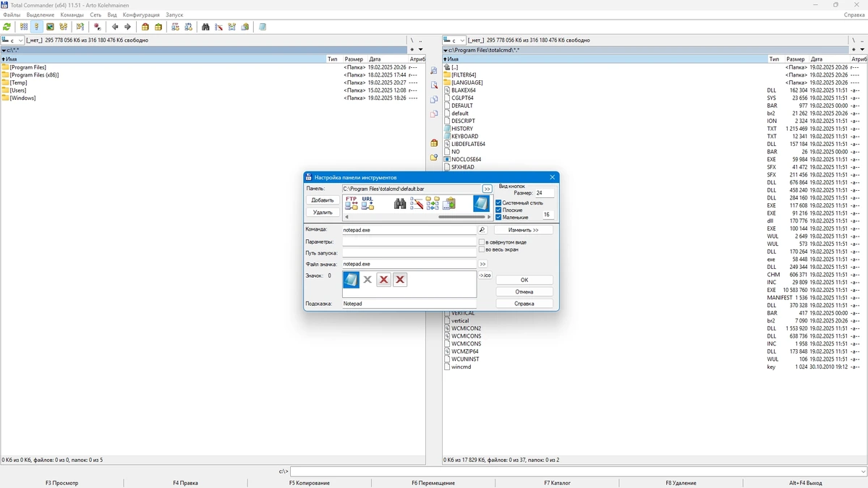Image resolution: width=868 pixels, height=488 pixels.
Task: Select the [Program Files] folder in left panel
Action: tap(28, 67)
